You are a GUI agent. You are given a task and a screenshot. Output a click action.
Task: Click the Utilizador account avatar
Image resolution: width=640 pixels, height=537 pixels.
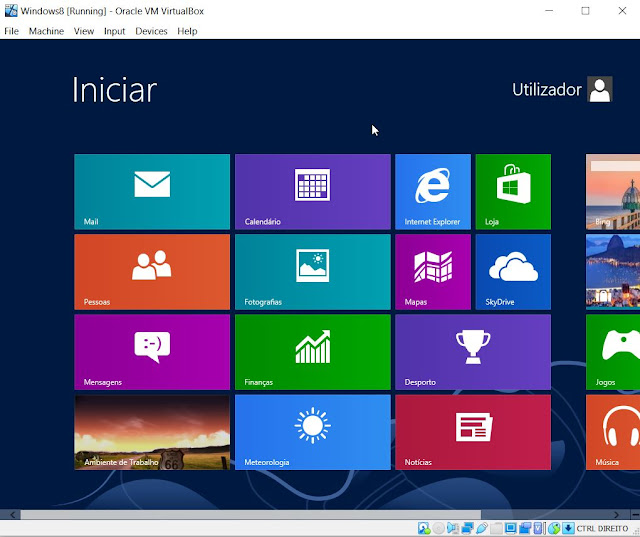pos(600,89)
